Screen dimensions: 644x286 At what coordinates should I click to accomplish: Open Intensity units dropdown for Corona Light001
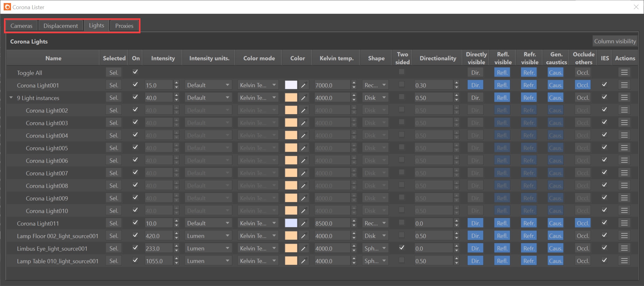(208, 85)
